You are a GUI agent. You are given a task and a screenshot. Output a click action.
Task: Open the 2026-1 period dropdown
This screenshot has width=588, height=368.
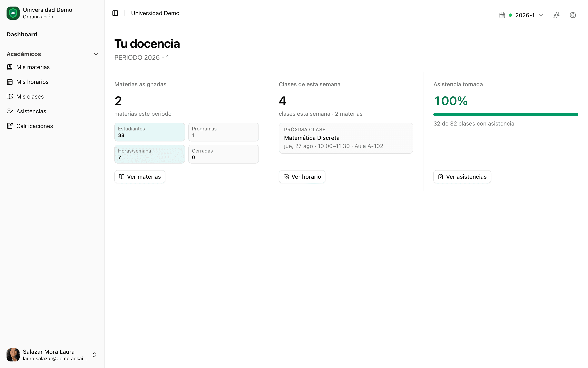coord(521,15)
